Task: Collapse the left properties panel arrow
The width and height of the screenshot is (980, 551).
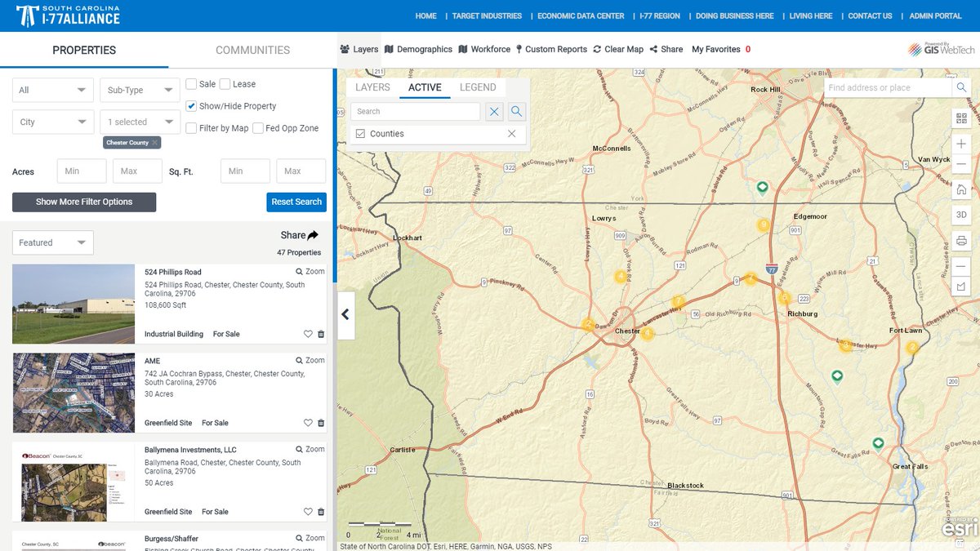Action: [345, 314]
